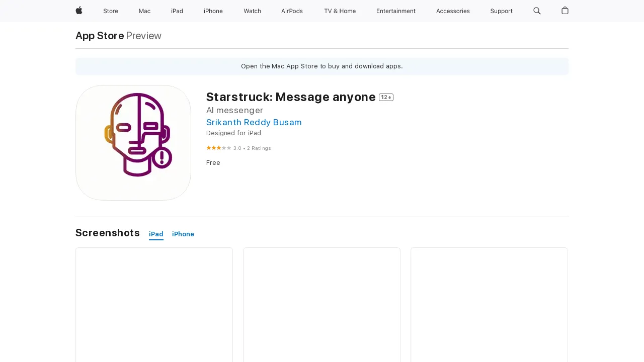Open the AirPods menu item

point(292,11)
